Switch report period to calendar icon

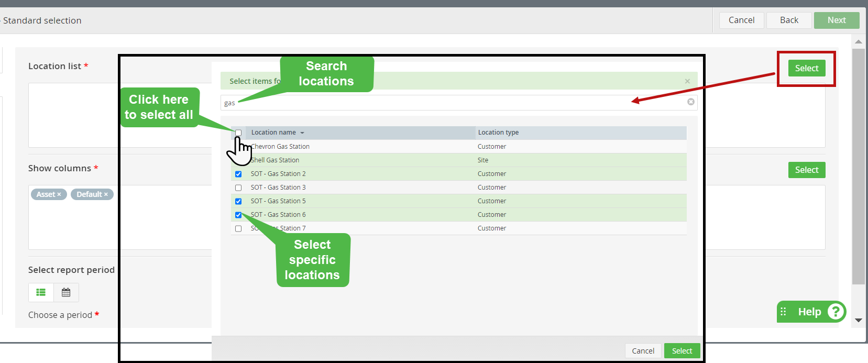tap(66, 292)
